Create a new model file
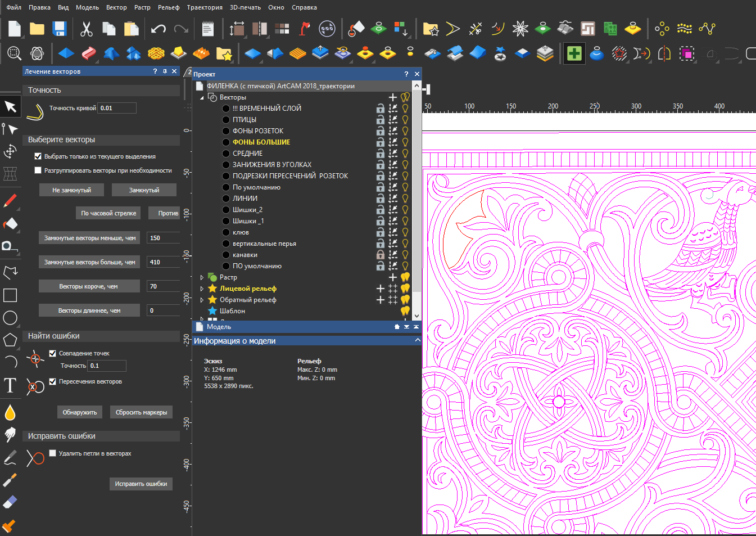The width and height of the screenshot is (756, 536). coord(15,29)
